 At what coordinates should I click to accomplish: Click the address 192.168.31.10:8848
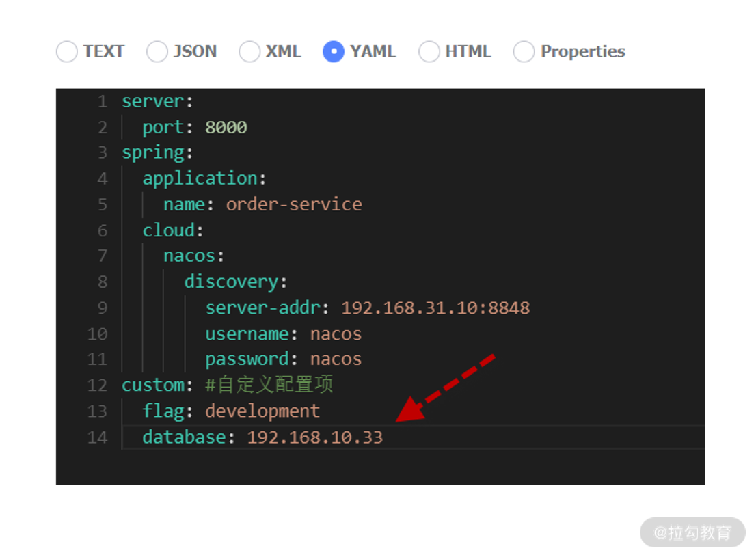pos(435,308)
